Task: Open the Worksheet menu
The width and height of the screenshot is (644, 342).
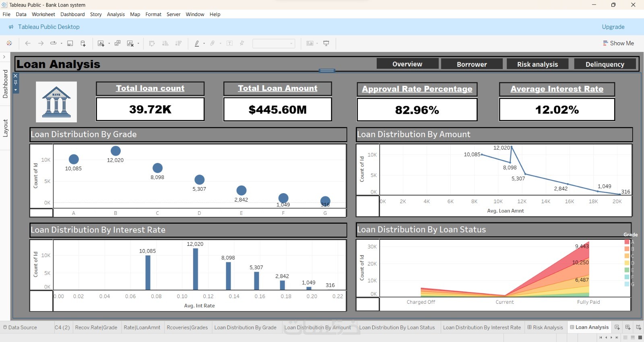Action: tap(43, 14)
